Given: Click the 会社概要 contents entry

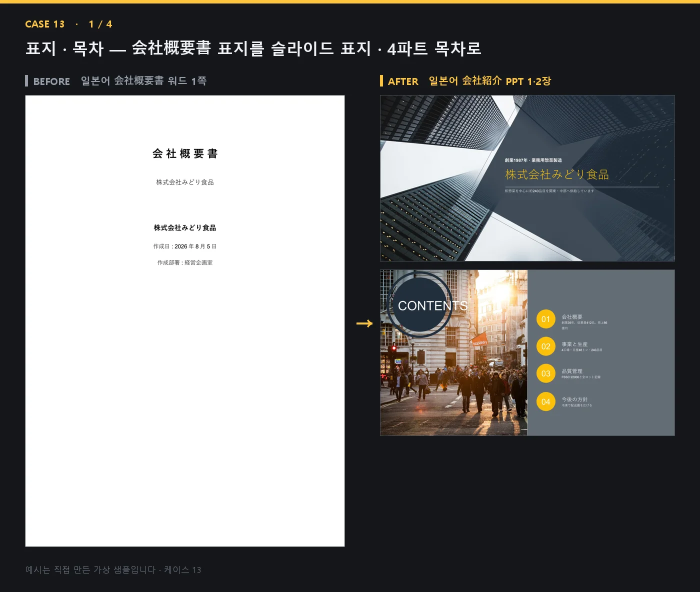Looking at the screenshot, I should (x=572, y=317).
